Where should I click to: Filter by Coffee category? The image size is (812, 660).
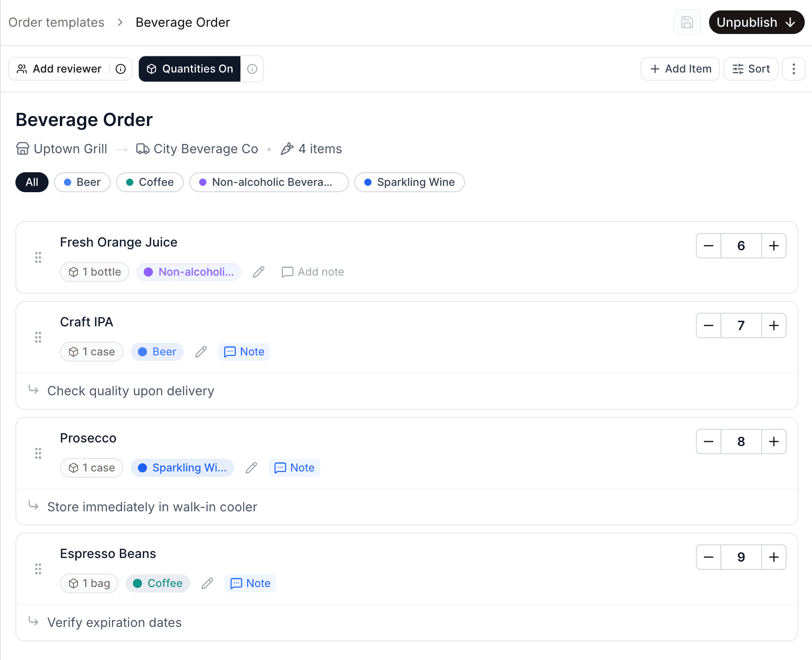150,182
